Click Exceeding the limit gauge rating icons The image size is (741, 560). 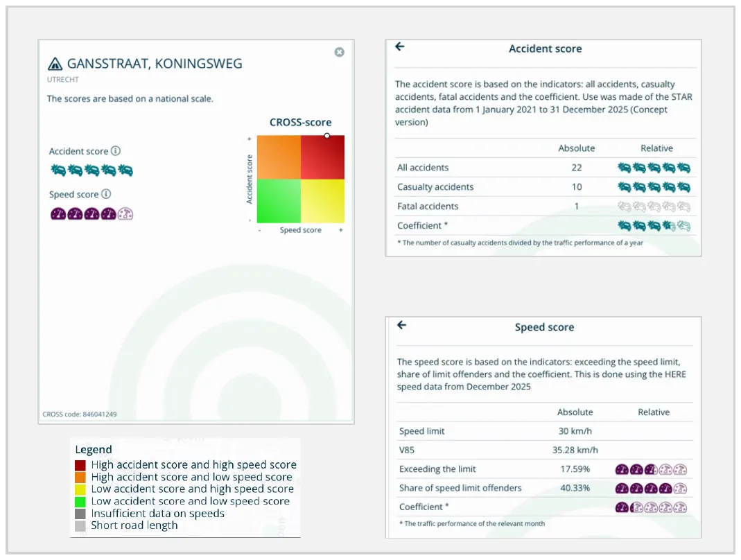click(651, 469)
